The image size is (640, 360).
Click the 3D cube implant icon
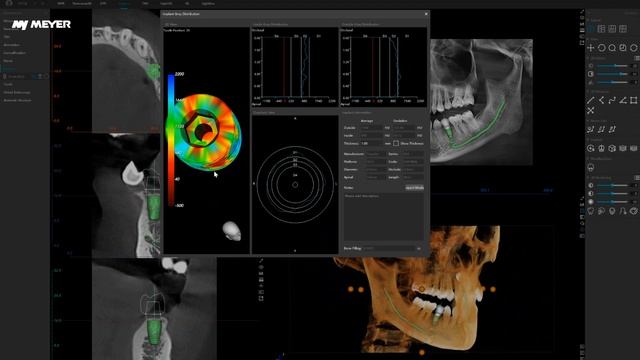click(612, 149)
